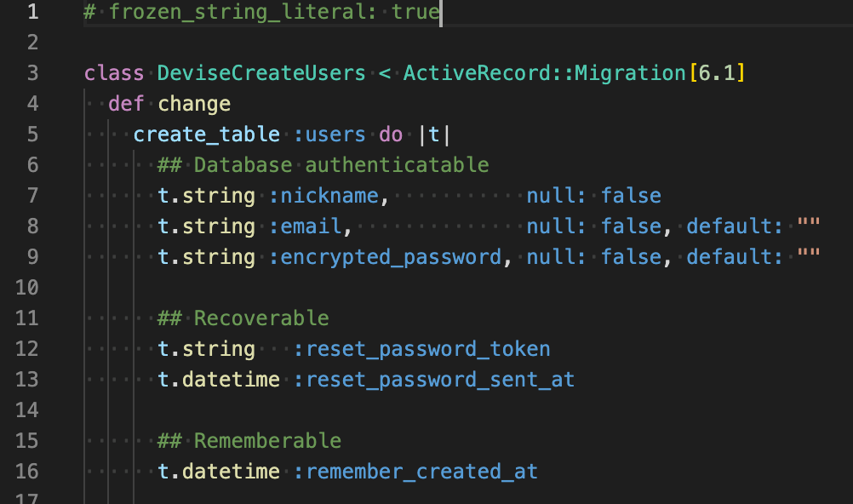Click line number 10 in gutter
This screenshot has width=853, height=504.
(27, 288)
